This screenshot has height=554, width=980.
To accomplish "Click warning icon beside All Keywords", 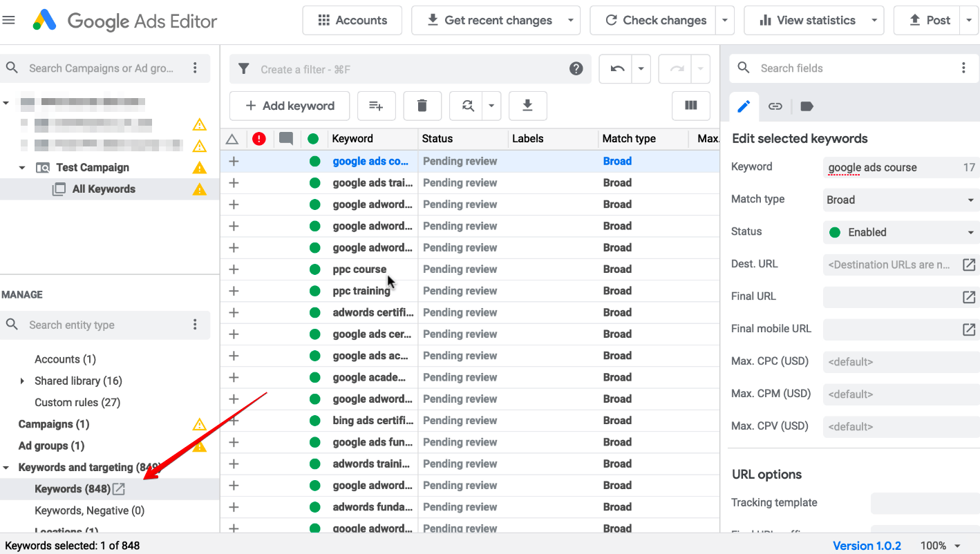I will coord(200,189).
